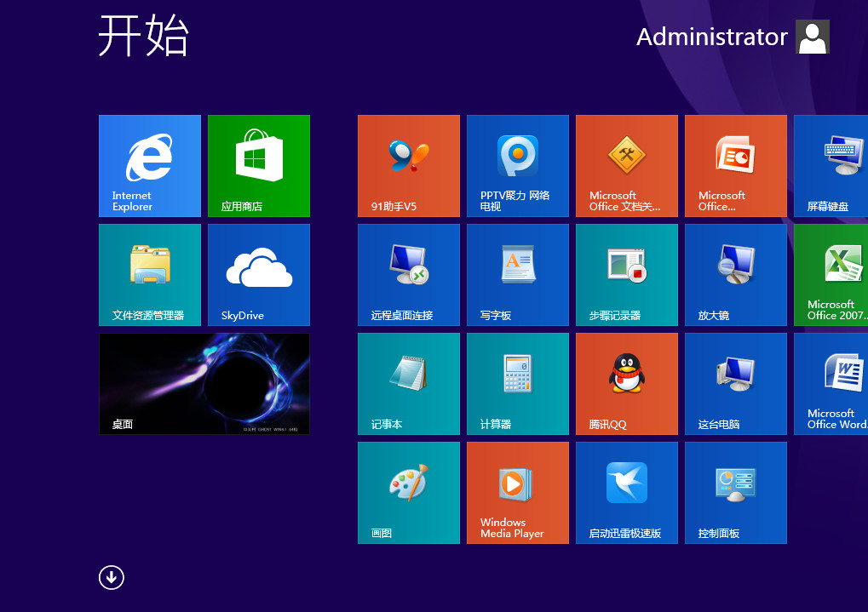Open PPTV聚力 网络电视 tile
Viewport: 868px width, 612px height.
point(518,166)
